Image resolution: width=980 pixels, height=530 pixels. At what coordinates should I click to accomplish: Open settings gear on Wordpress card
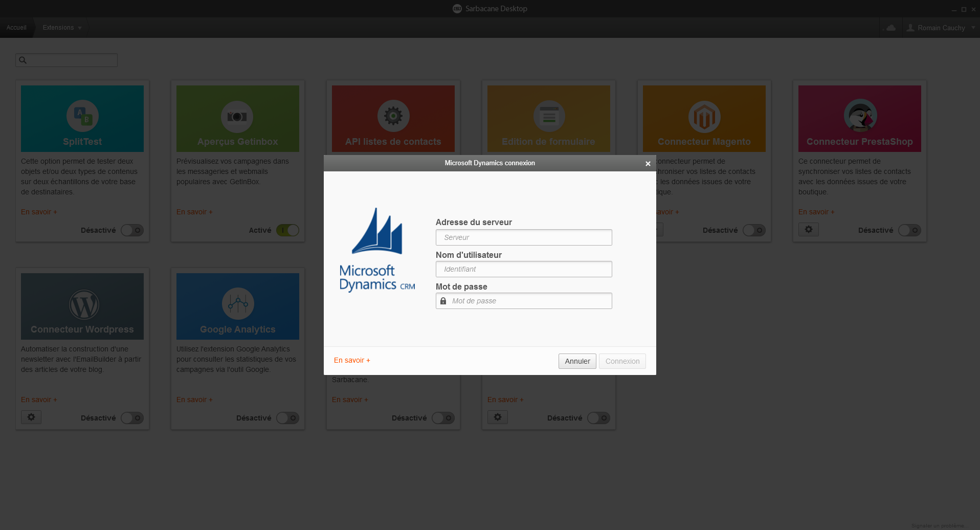click(x=31, y=417)
